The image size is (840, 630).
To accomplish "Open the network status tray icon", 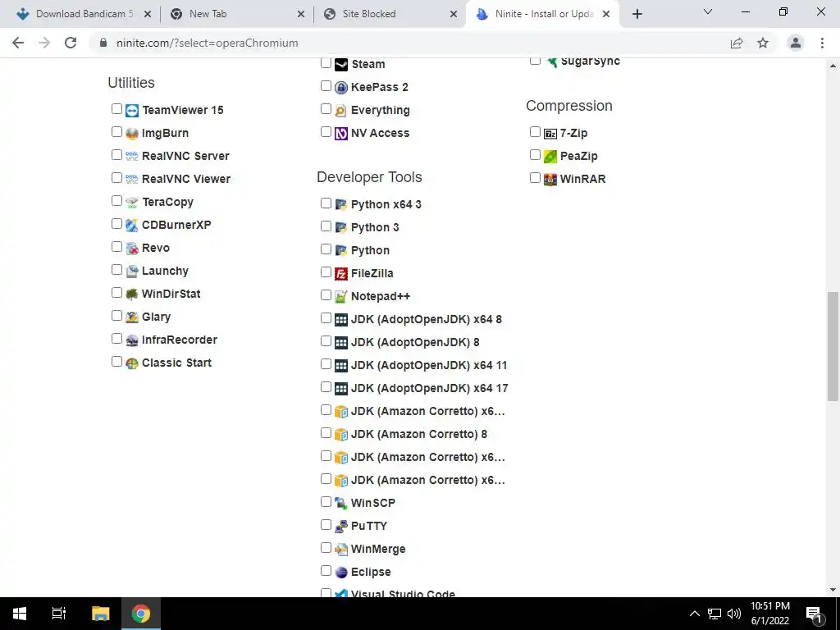I will coord(714,614).
